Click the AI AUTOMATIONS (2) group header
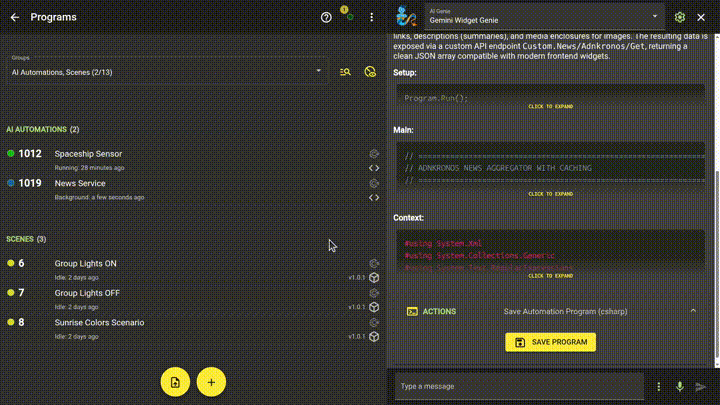The height and width of the screenshot is (405, 720). pyautogui.click(x=43, y=129)
